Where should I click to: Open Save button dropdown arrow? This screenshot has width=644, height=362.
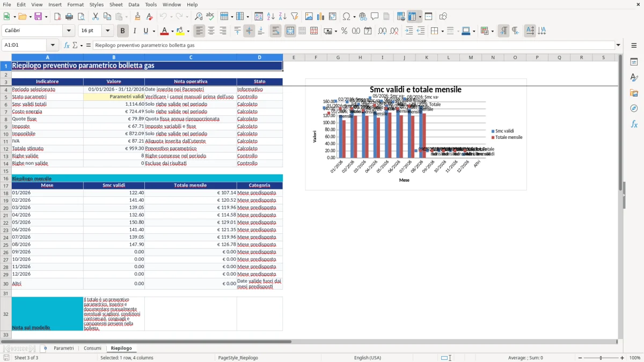[x=46, y=17]
